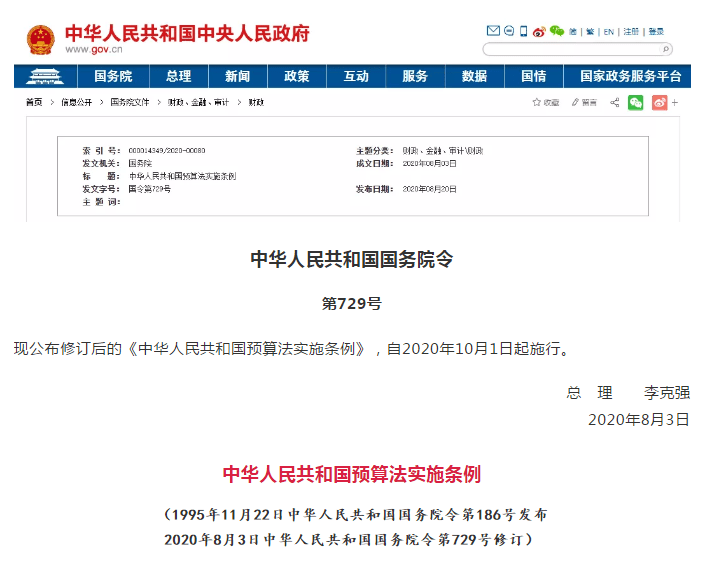Open the mobile phone icon in header
The height and width of the screenshot is (567, 708).
(x=523, y=31)
